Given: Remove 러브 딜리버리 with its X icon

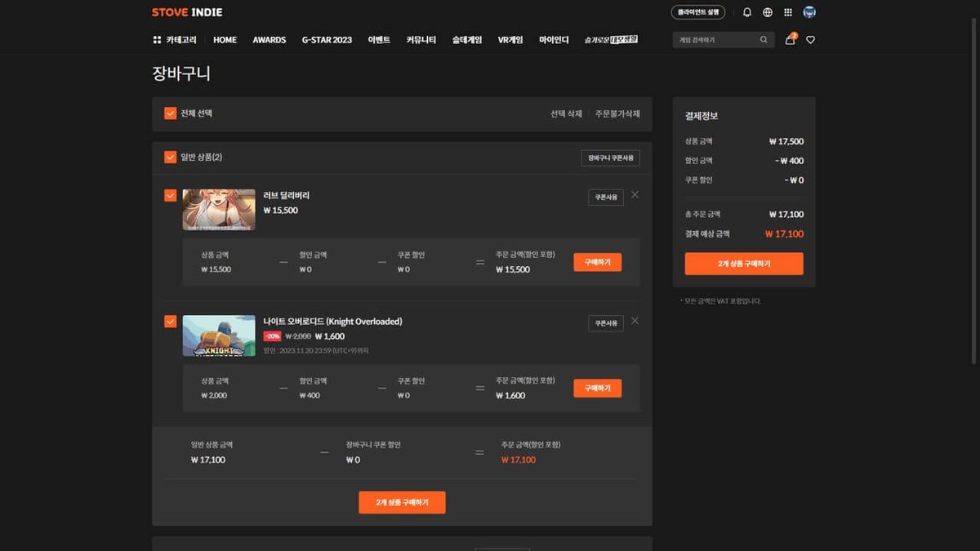Looking at the screenshot, I should [635, 194].
